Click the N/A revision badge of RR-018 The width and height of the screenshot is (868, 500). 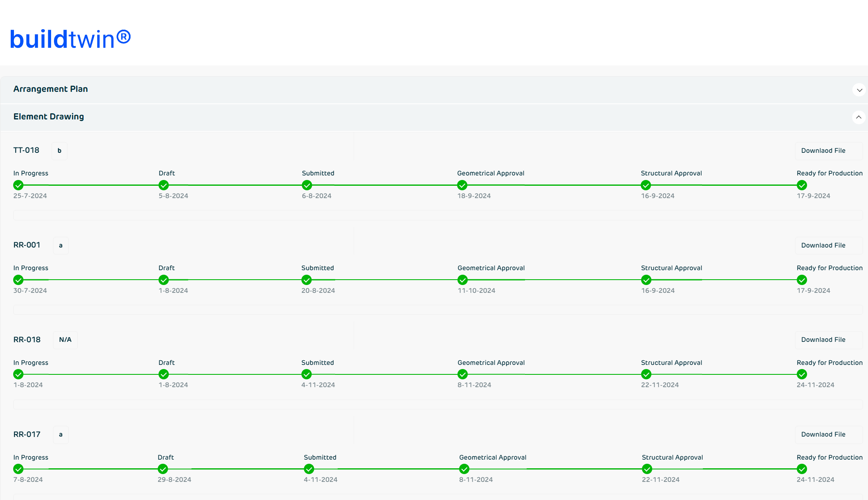click(65, 340)
